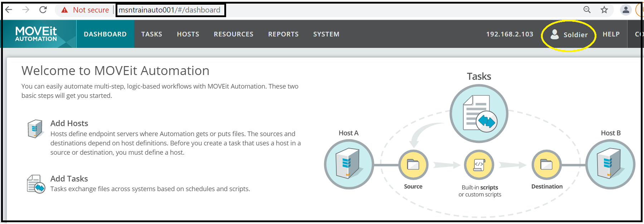
Task: Click the Not secure warning icon
Action: pyautogui.click(x=65, y=10)
